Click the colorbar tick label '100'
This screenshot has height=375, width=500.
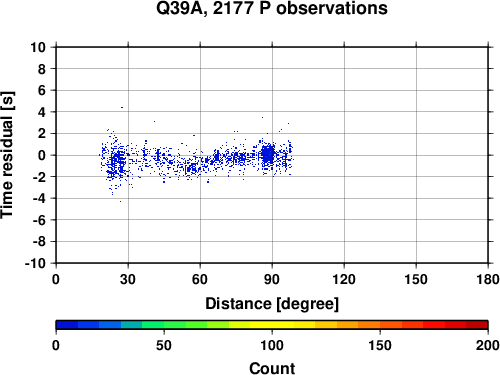272,345
